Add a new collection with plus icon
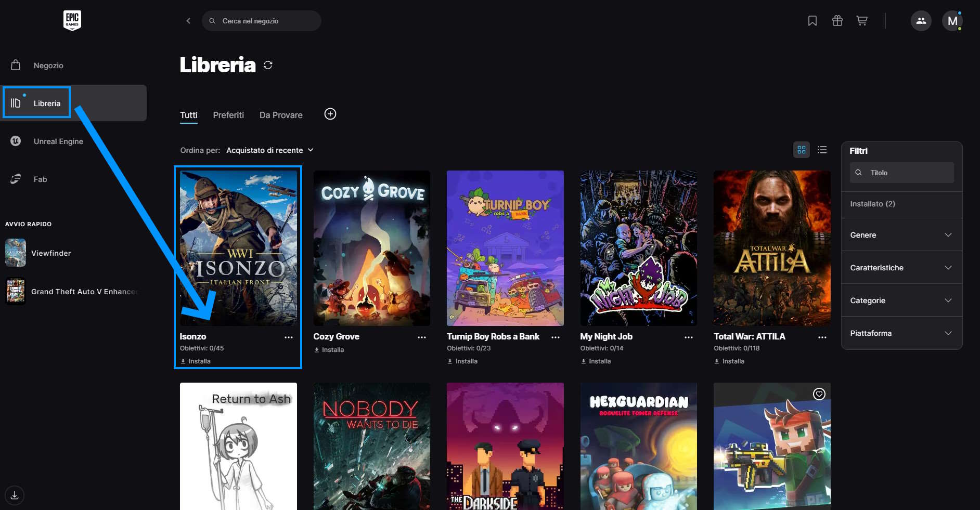Image resolution: width=980 pixels, height=510 pixels. pos(330,114)
